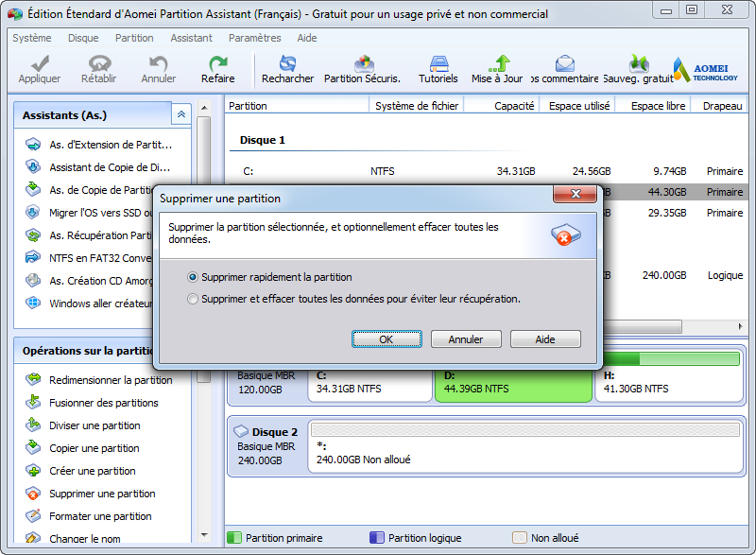Image resolution: width=756 pixels, height=555 pixels.
Task: Click the Aide button in dialog
Action: click(x=545, y=339)
